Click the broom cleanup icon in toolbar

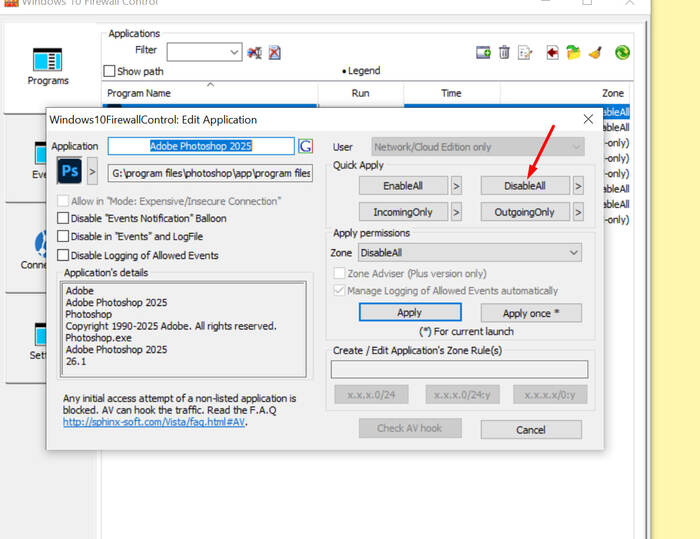tap(594, 52)
